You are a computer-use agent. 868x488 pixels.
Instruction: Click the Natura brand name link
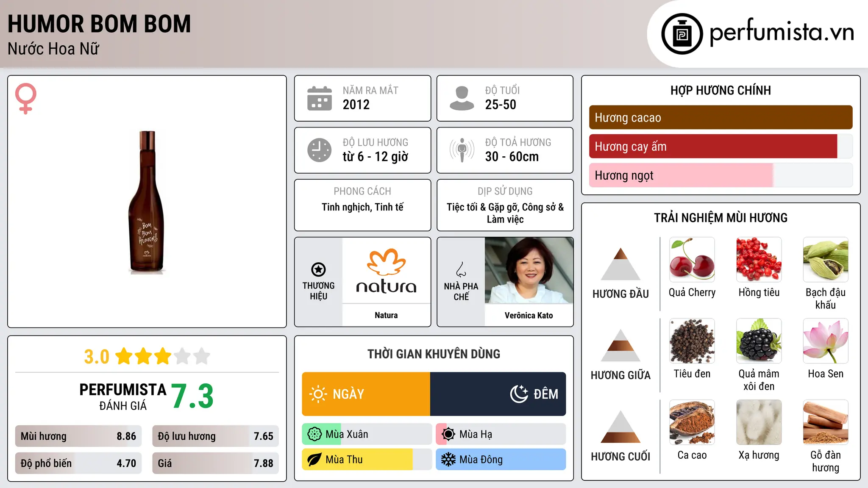pos(386,315)
